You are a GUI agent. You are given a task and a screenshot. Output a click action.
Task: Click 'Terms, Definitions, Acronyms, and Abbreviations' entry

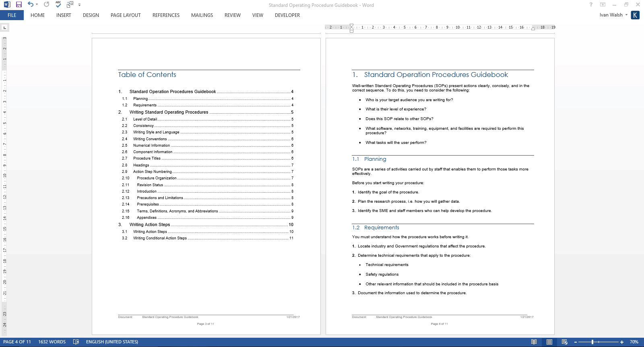[x=177, y=211]
